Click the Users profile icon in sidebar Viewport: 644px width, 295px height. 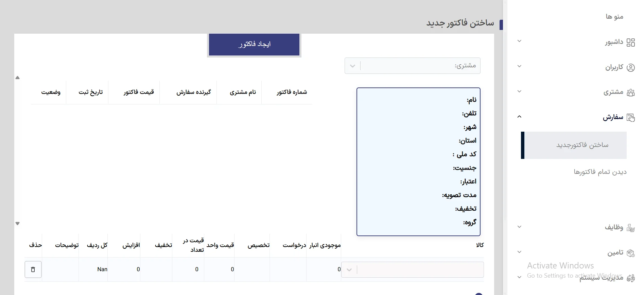click(x=630, y=67)
